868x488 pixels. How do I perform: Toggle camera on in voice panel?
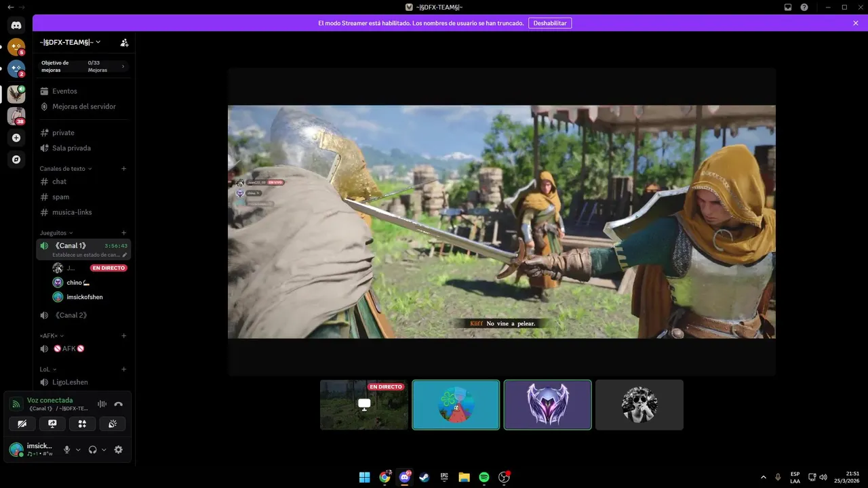pos(22,424)
